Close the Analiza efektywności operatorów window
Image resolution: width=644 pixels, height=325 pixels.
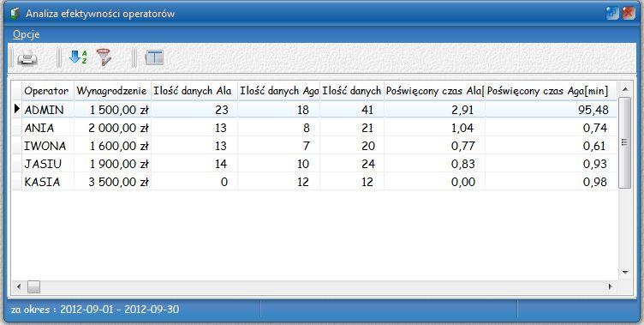click(x=629, y=14)
